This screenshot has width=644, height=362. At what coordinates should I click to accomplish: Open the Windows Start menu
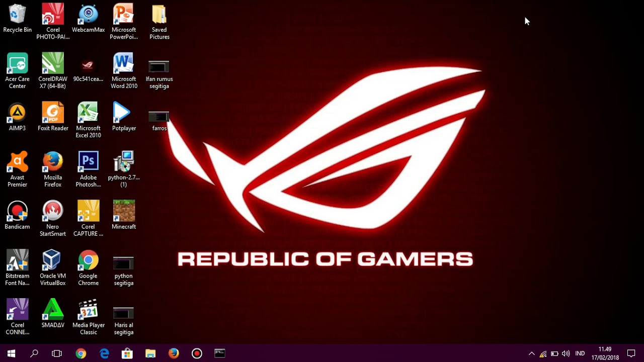(x=11, y=353)
